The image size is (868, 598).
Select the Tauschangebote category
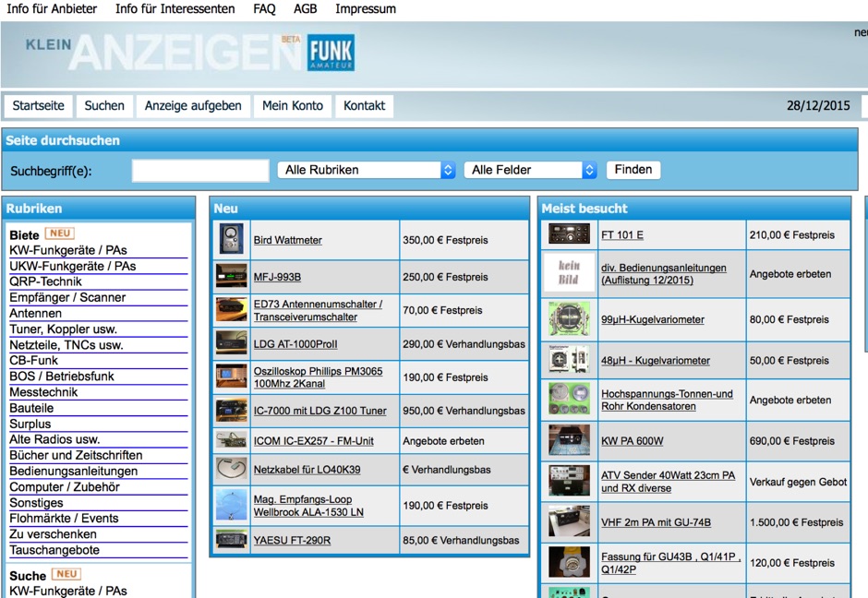(54, 550)
